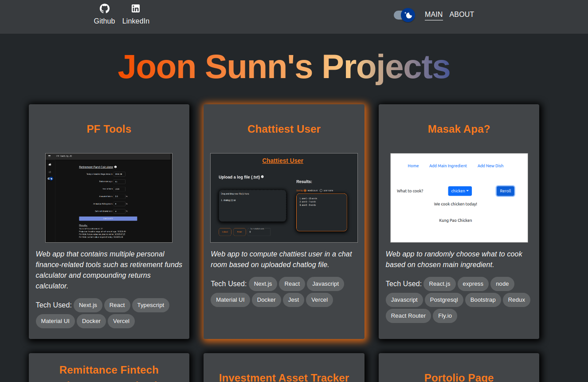The image size is (588, 382).
Task: Switch to the ABOUT page
Action: click(462, 14)
